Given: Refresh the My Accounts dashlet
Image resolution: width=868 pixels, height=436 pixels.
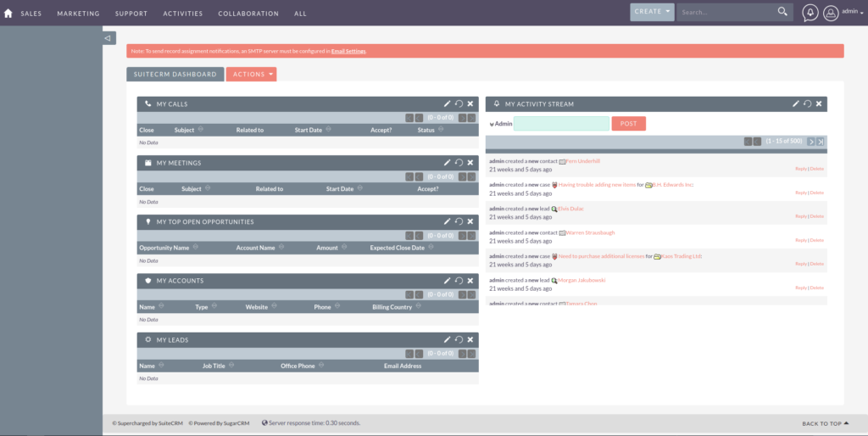Looking at the screenshot, I should pos(459,280).
